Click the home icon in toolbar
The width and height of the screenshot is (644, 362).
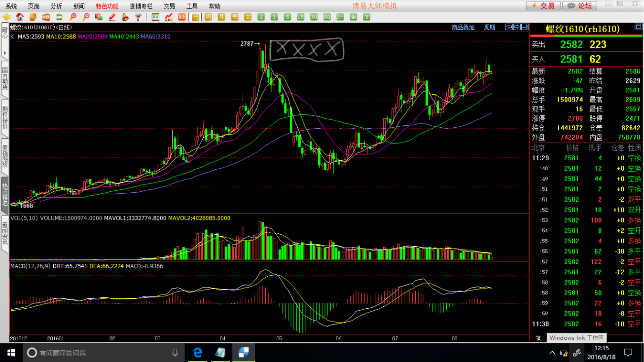(20, 17)
